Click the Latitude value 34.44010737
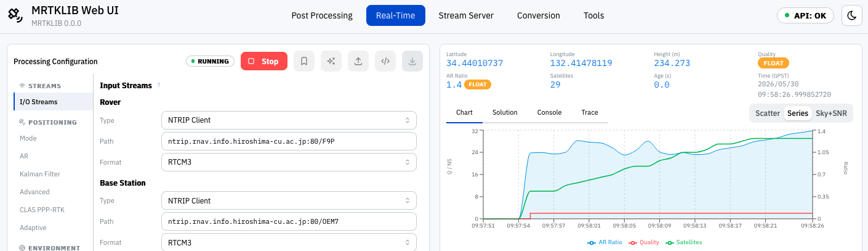The width and height of the screenshot is (868, 251). click(475, 63)
